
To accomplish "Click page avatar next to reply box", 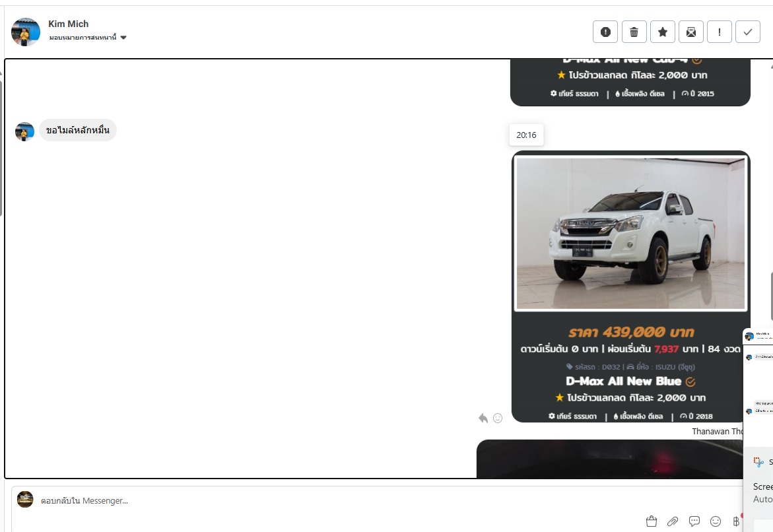I will [x=25, y=500].
